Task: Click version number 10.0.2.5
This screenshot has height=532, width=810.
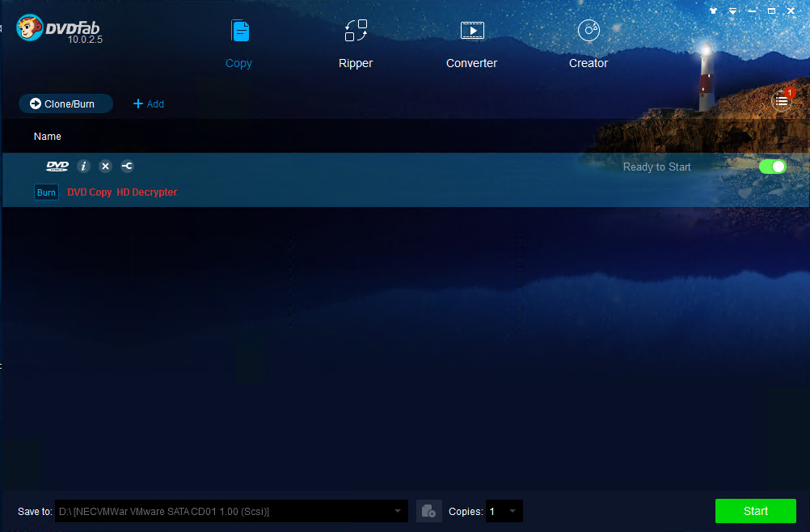Action: pyautogui.click(x=85, y=40)
